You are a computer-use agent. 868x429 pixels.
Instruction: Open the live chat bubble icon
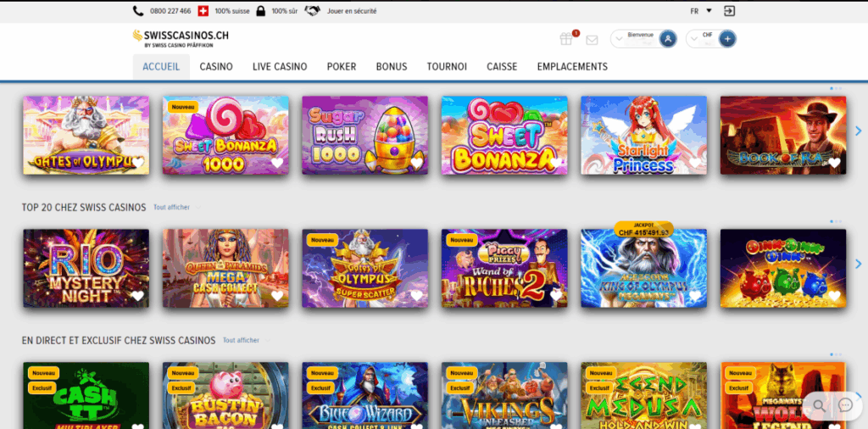point(845,405)
